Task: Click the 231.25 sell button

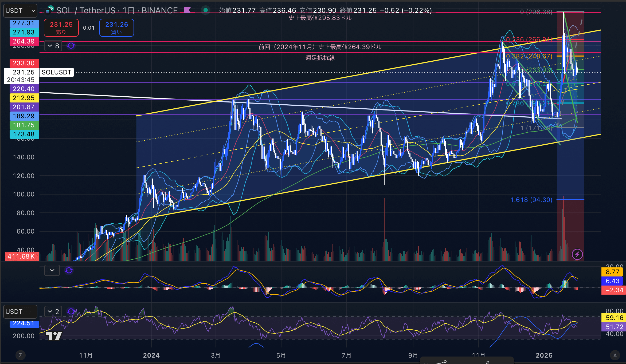Action: (61, 28)
